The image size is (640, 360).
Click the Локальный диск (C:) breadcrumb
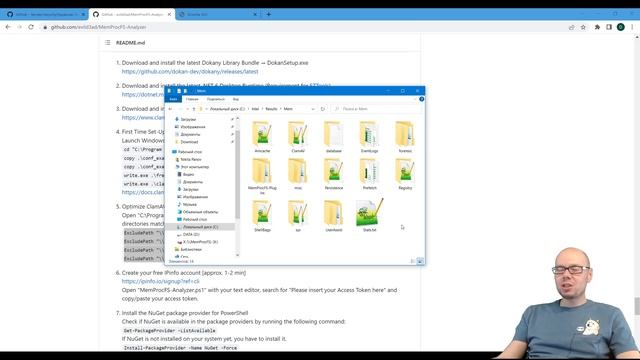227,109
